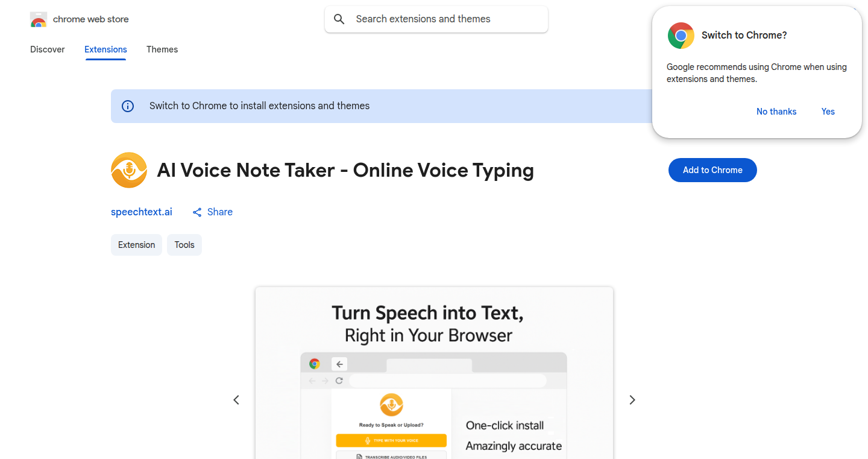Image resolution: width=868 pixels, height=459 pixels.
Task: Click the search magnifier icon
Action: coord(339,19)
